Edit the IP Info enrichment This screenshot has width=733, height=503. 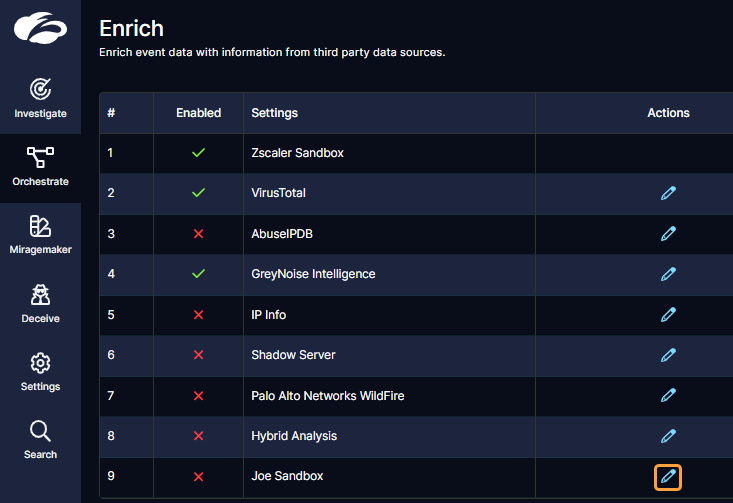[x=668, y=315]
